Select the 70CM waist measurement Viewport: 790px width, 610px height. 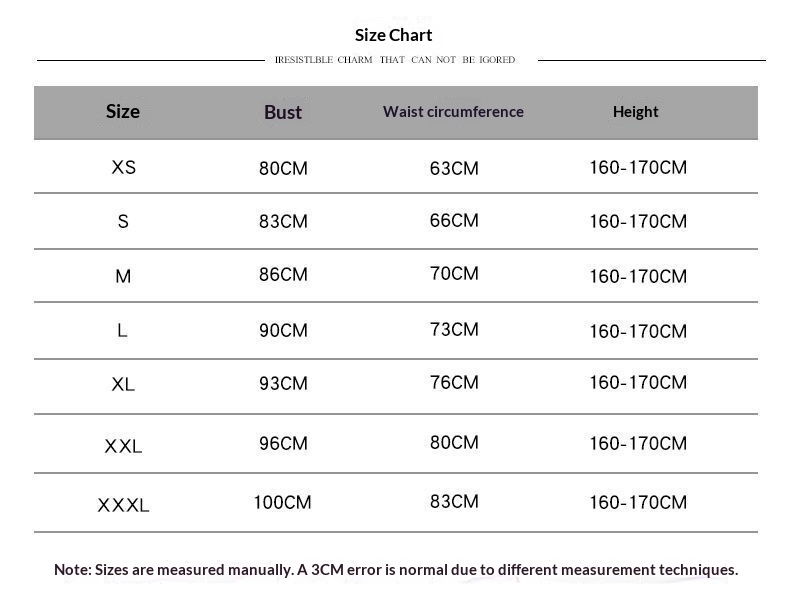point(454,273)
